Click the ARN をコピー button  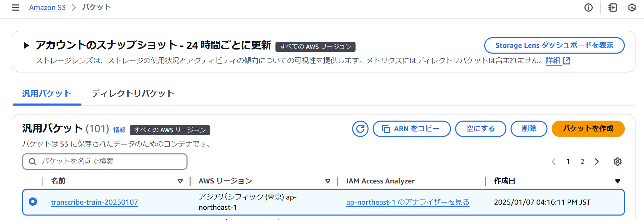tap(412, 129)
